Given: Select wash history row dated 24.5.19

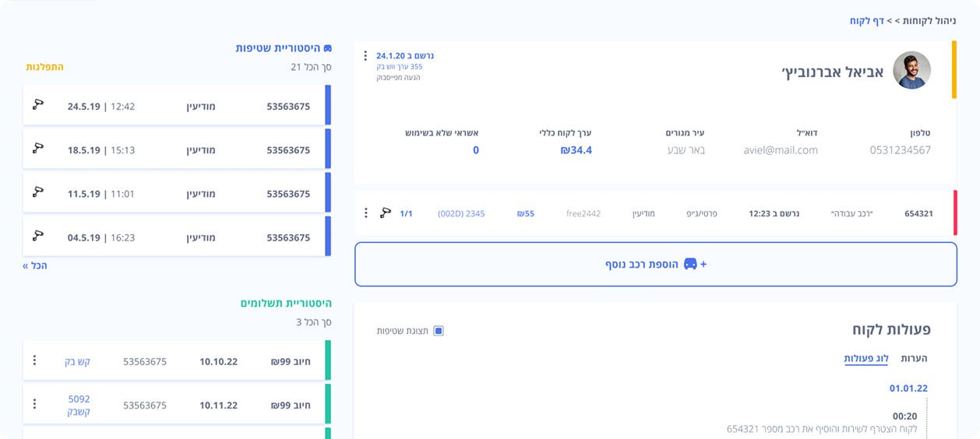Looking at the screenshot, I should 177,106.
